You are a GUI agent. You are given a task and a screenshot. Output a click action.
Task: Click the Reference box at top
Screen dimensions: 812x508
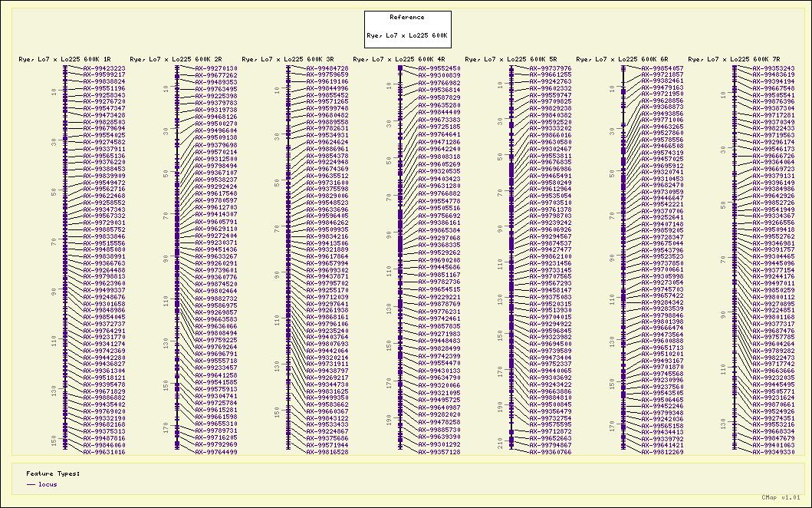pyautogui.click(x=406, y=27)
